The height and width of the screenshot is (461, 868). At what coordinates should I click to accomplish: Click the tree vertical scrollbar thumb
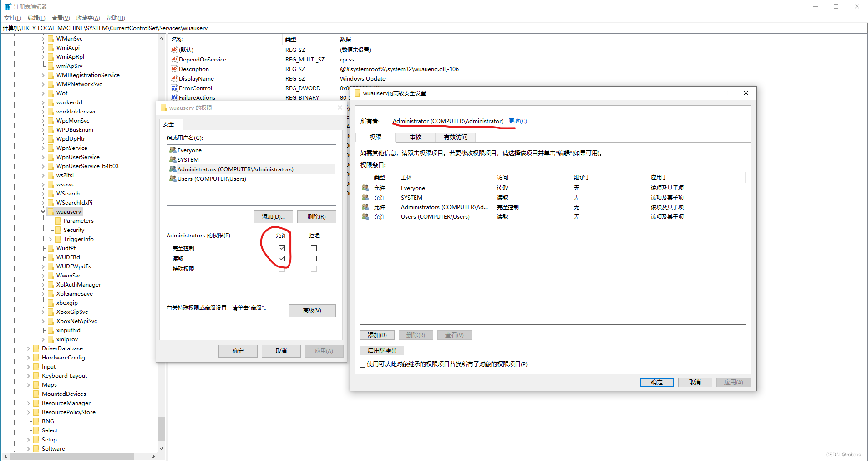[161, 429]
